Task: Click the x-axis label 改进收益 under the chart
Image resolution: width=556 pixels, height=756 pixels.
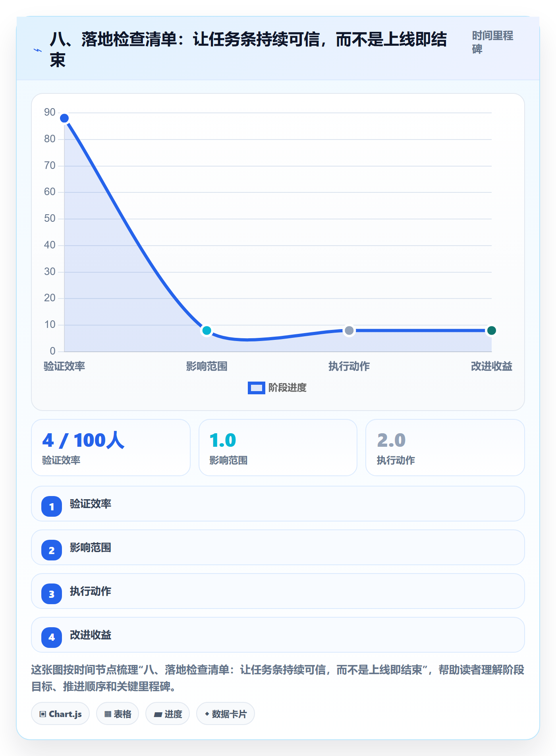Action: point(492,366)
